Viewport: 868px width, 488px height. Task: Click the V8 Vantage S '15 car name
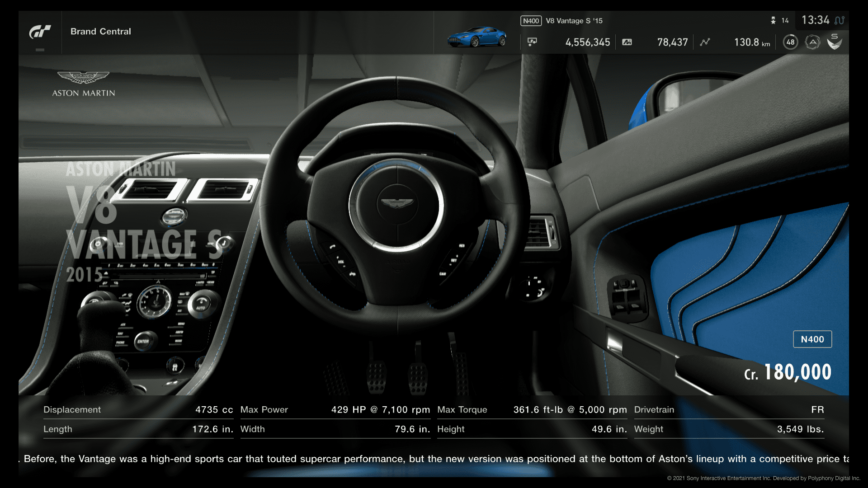(x=574, y=21)
